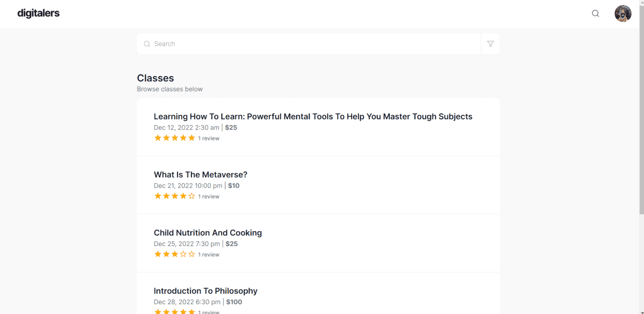Open Introduction To Philosophy class

205,291
